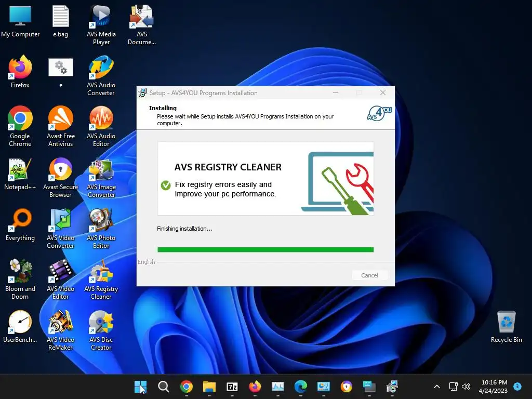The height and width of the screenshot is (399, 532).
Task: Close the AVS4YOU Setup window
Action: coord(383,92)
